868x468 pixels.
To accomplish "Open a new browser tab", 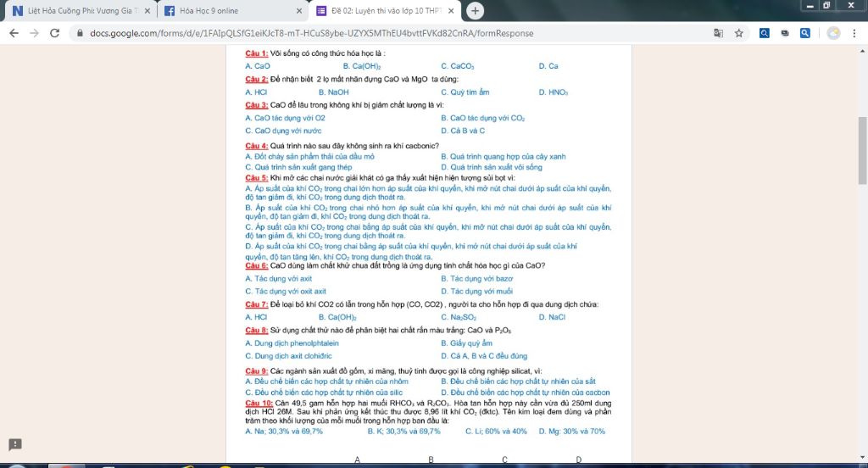I will pyautogui.click(x=475, y=10).
